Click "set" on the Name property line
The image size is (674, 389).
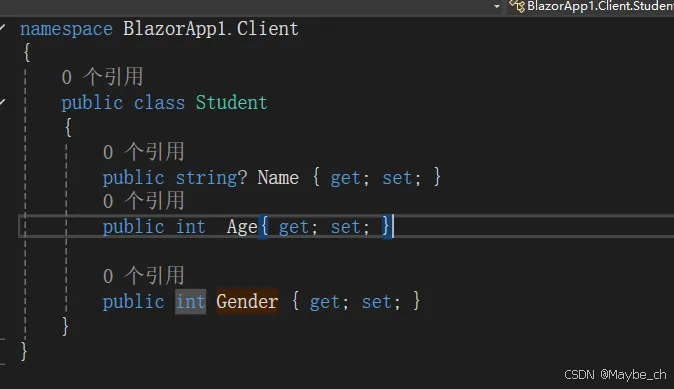click(x=397, y=178)
